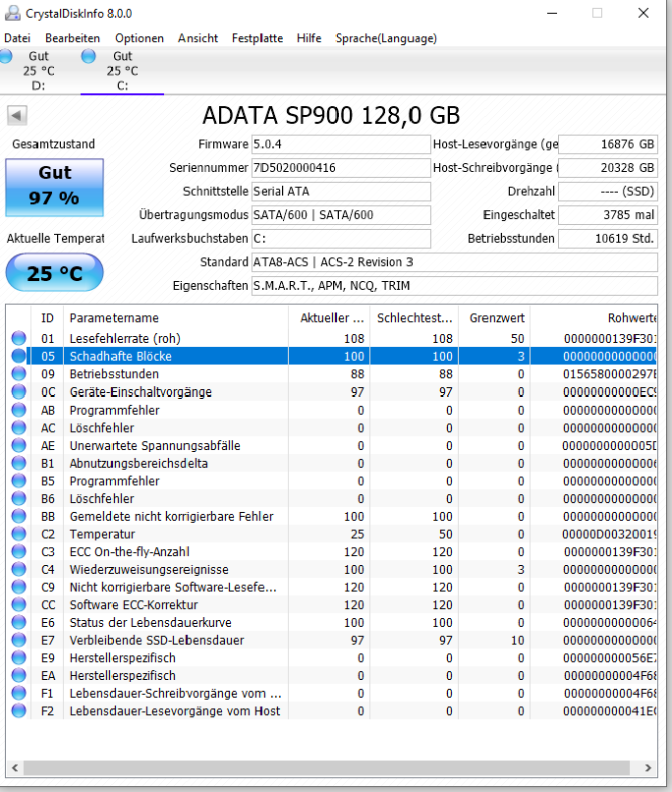Click status orb of Status der Lebensdauerkurve row
Image resolution: width=672 pixels, height=792 pixels.
click(19, 622)
